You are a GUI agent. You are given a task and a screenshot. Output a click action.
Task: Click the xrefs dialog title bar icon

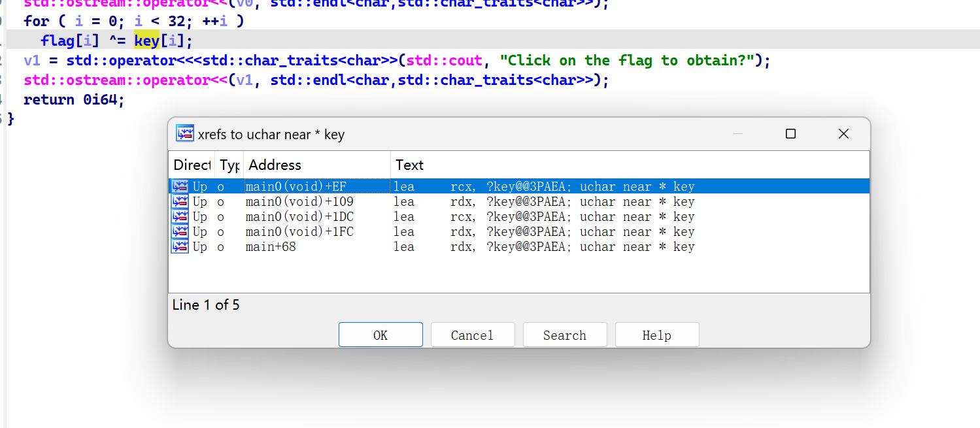point(185,133)
